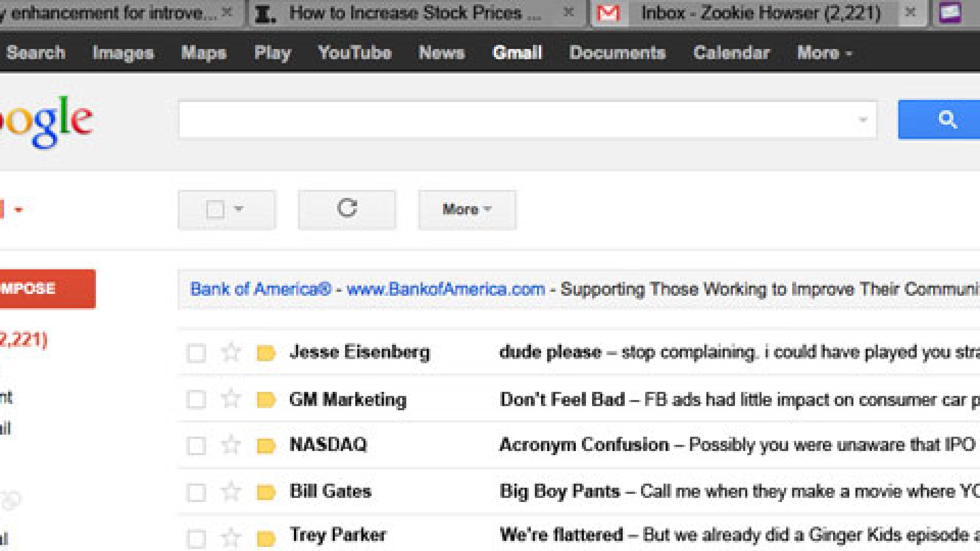
Task: Open Calendar in Google bar
Action: point(731,53)
